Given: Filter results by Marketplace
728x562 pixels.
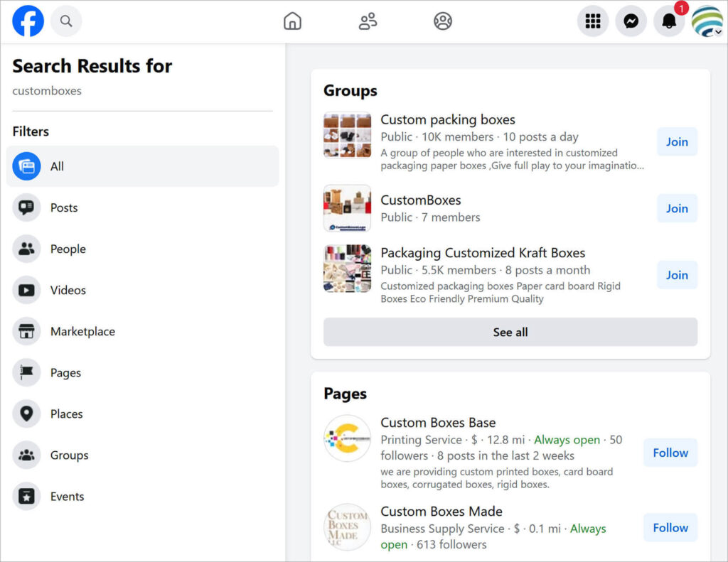Looking at the screenshot, I should coord(82,331).
